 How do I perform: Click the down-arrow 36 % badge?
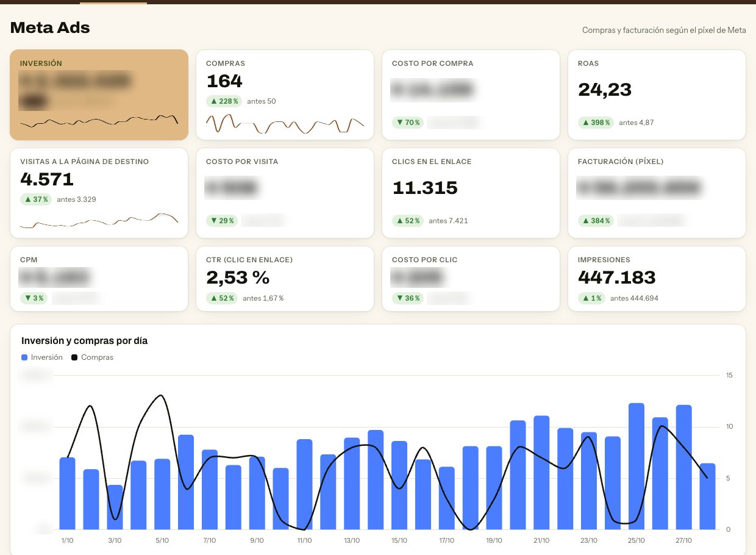pos(408,298)
